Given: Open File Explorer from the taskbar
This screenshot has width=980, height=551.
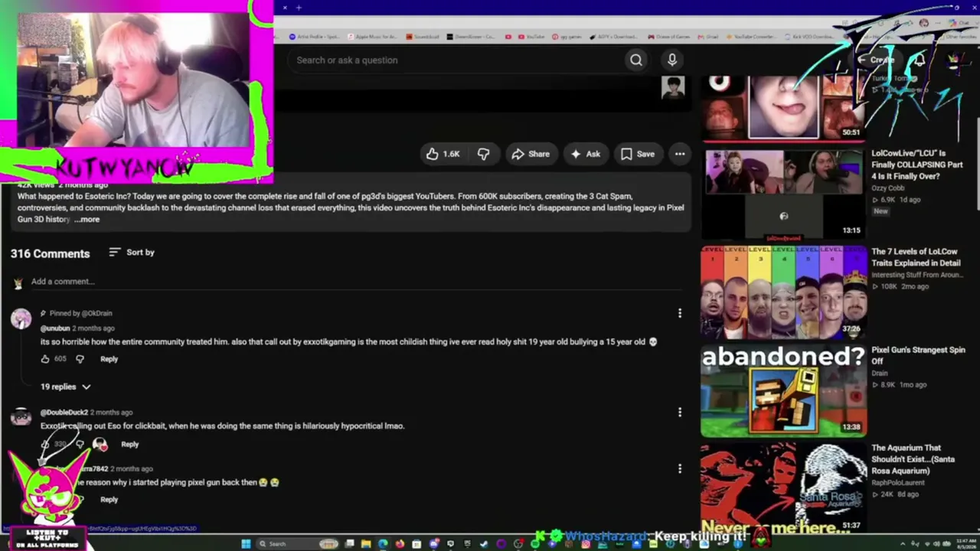Looking at the screenshot, I should tap(366, 544).
